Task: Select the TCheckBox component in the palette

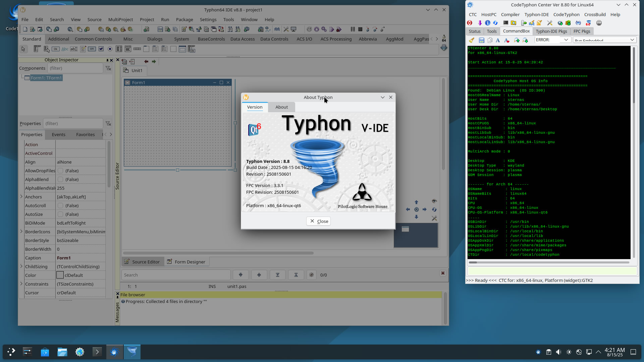Action: point(101,49)
